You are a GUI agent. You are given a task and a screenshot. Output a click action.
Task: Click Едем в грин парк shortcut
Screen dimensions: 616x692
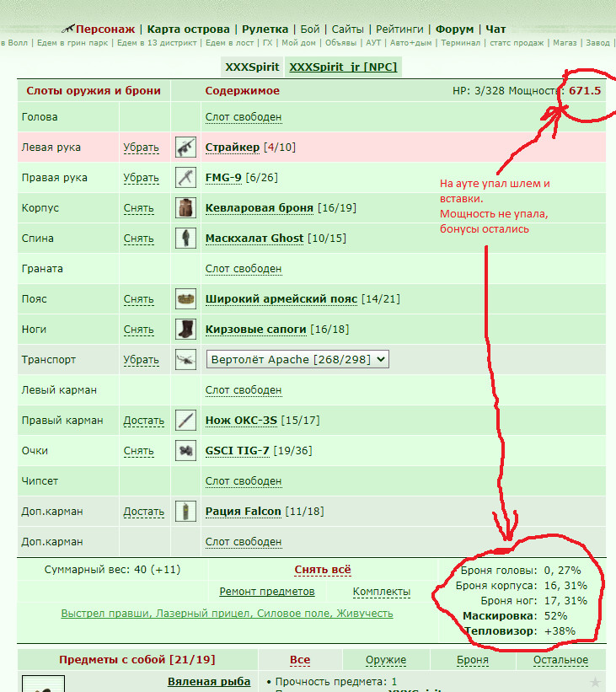tap(72, 43)
